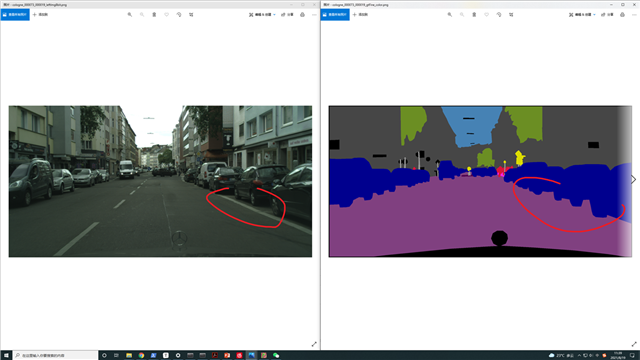Enter fullscreen in the right Photos window
The width and height of the screenshot is (640, 360).
click(634, 344)
